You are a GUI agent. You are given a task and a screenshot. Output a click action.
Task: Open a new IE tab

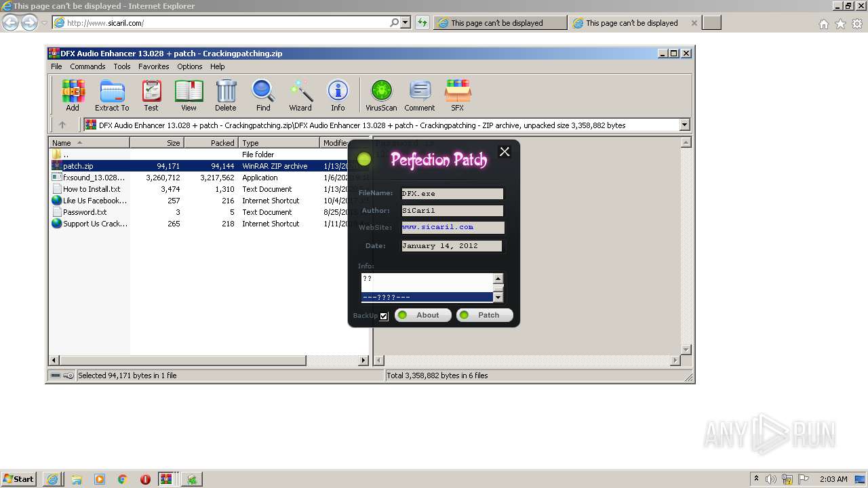(711, 23)
